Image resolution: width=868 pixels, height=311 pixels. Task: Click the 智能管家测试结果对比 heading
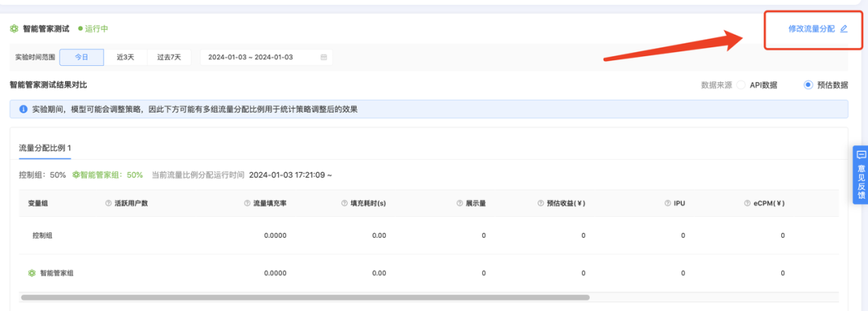tap(48, 85)
